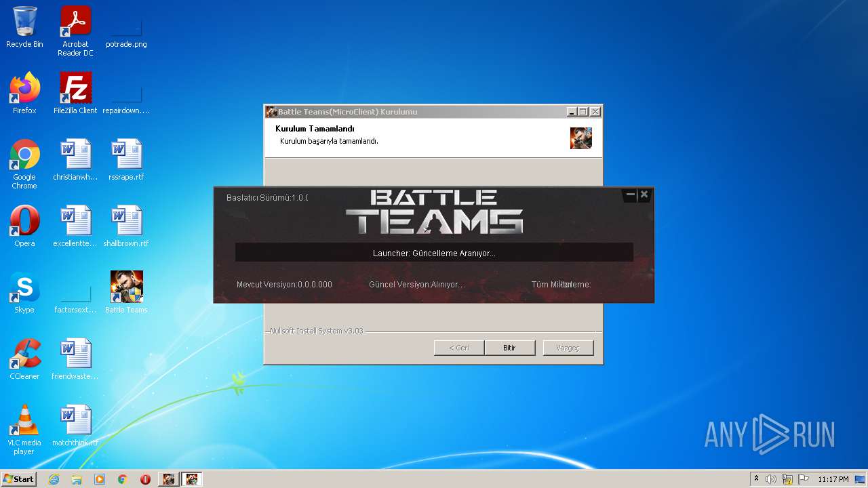Launch Opera browser desktop shortcut

(24, 226)
